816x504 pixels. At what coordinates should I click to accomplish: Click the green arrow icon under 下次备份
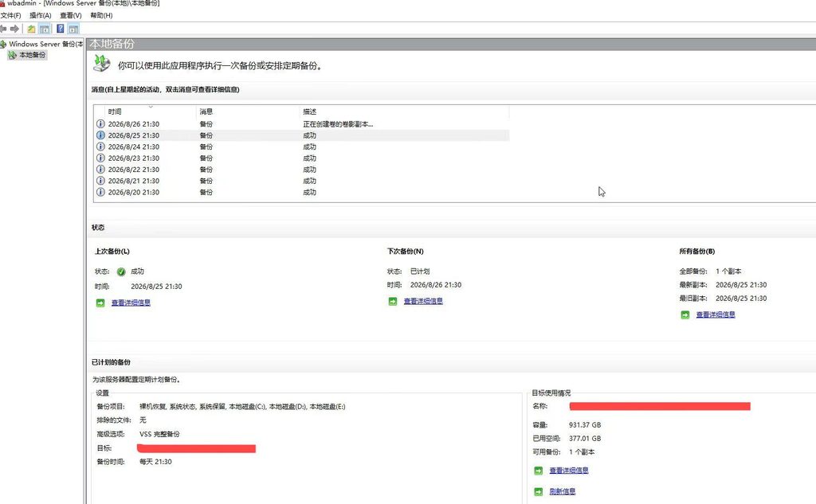click(x=393, y=301)
